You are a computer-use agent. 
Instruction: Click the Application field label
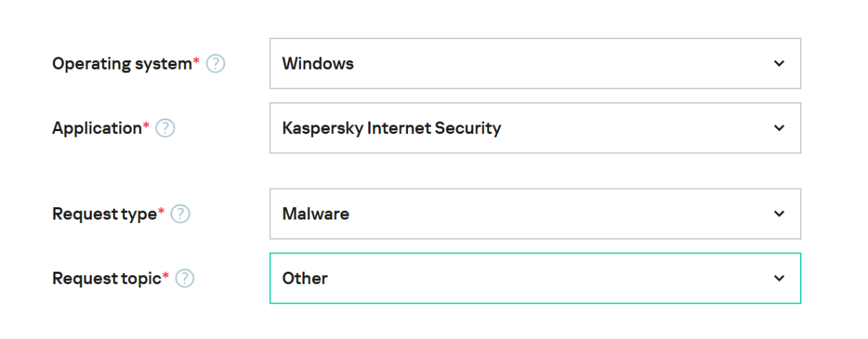coord(96,128)
